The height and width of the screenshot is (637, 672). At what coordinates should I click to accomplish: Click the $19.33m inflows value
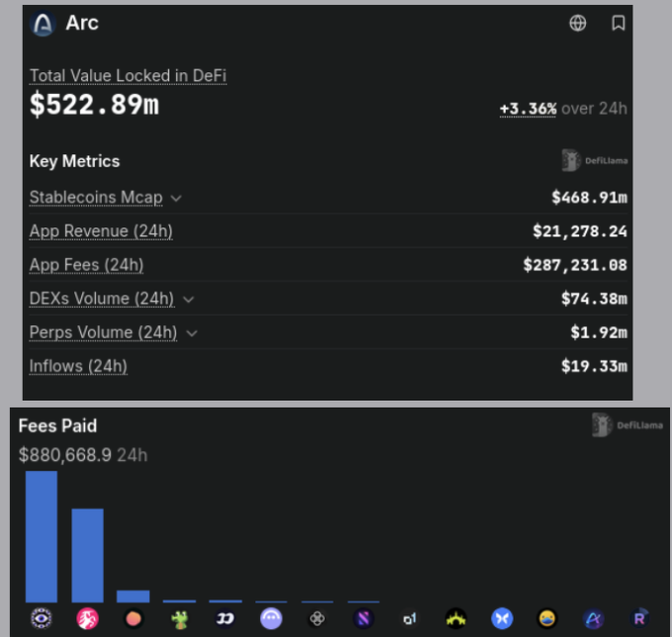594,366
